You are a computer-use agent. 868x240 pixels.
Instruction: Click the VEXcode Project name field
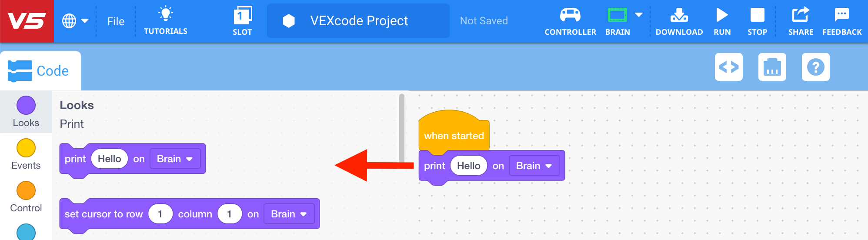pyautogui.click(x=358, y=21)
